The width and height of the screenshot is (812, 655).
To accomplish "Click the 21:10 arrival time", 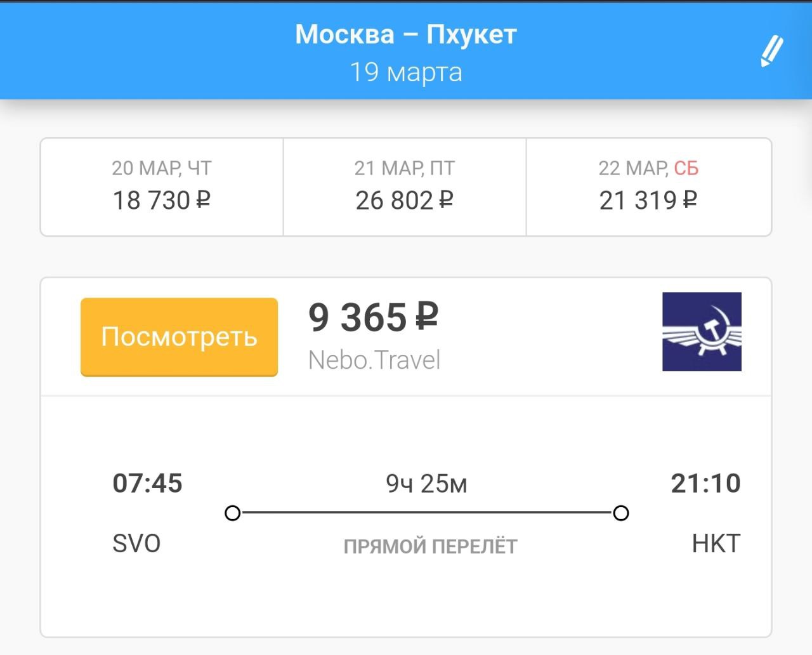I will pos(705,484).
